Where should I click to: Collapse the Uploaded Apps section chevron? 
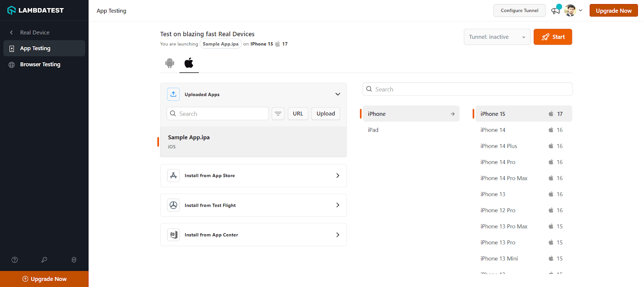point(338,94)
